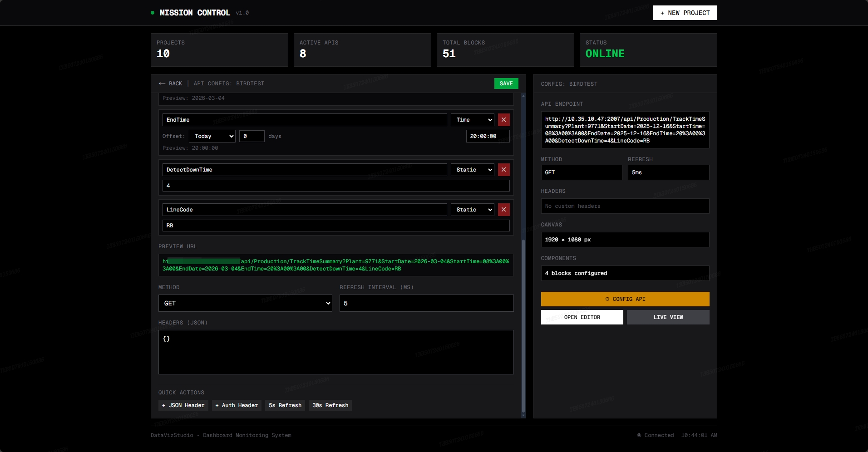Edit the DetectDownTime value field showing 4

[336, 186]
